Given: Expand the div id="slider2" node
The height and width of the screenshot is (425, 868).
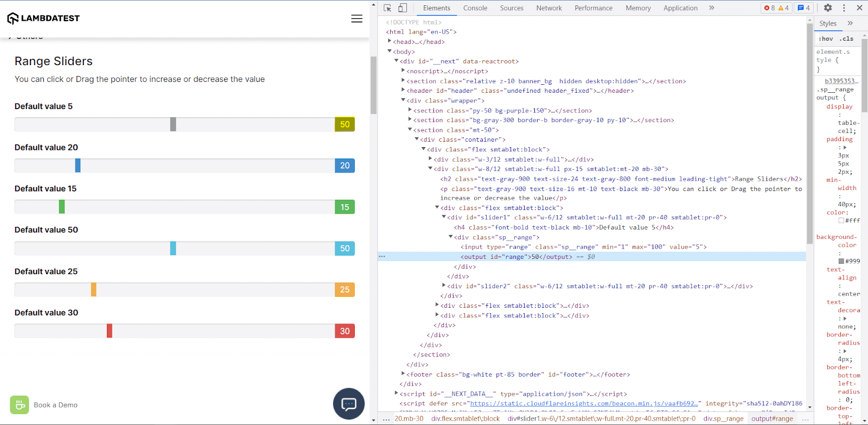Looking at the screenshot, I should tap(444, 286).
